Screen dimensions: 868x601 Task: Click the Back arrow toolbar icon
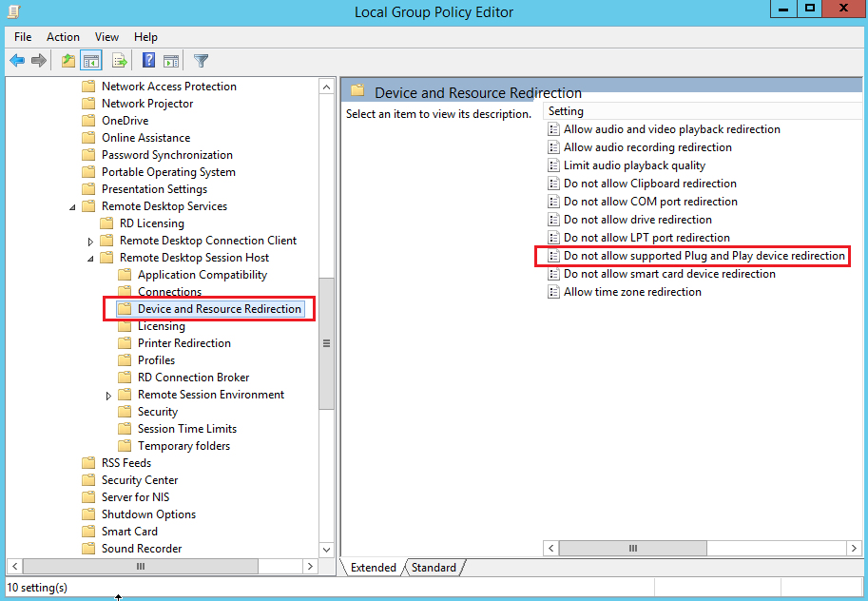[17, 60]
